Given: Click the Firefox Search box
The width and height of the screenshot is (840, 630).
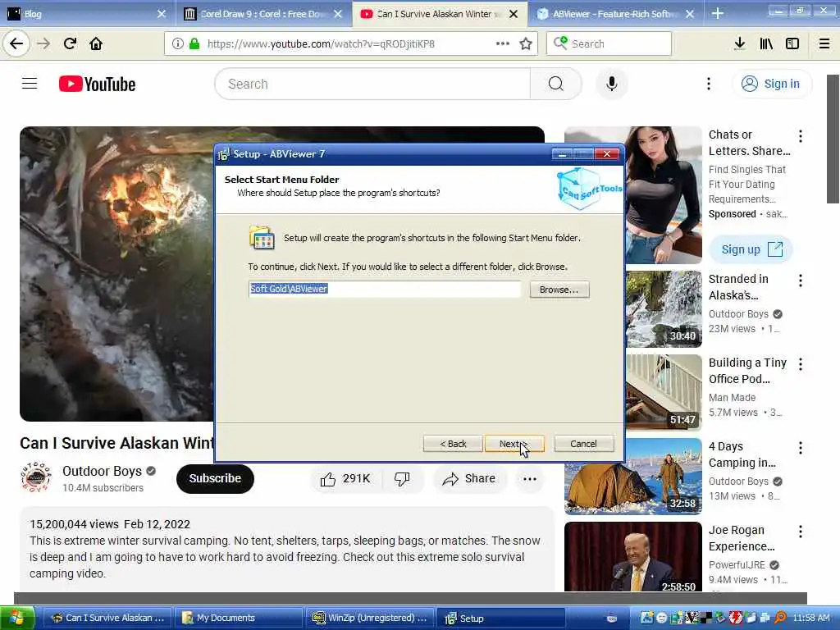Looking at the screenshot, I should [609, 43].
